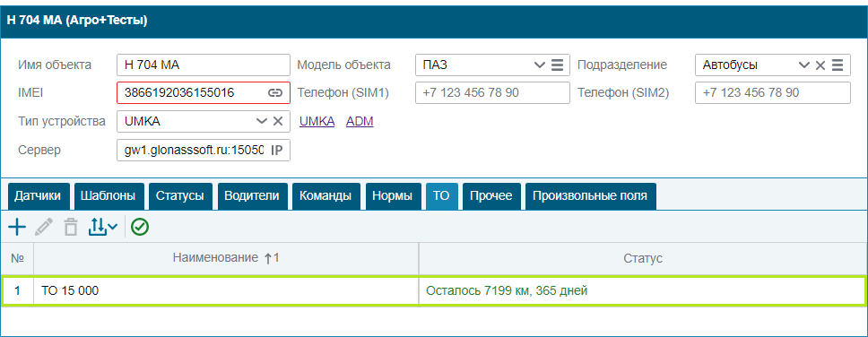868x337 pixels.
Task: Click the trash delete icon in TO toolbar
Action: 71,227
